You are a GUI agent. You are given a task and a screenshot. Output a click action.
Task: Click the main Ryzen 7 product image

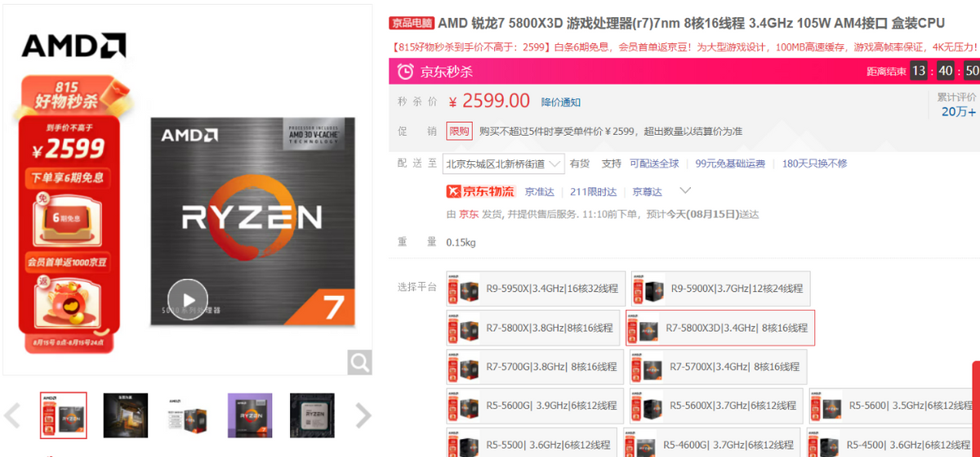[x=253, y=222]
